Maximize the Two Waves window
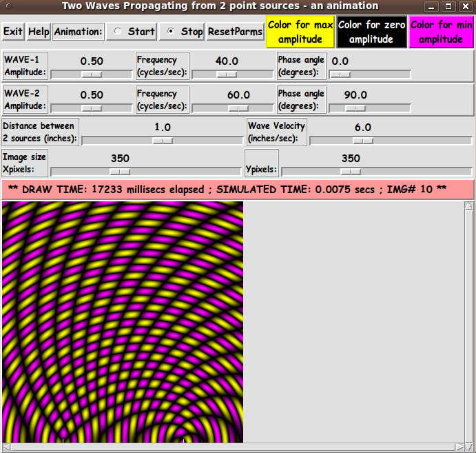The height and width of the screenshot is (453, 476). pyautogui.click(x=448, y=6)
